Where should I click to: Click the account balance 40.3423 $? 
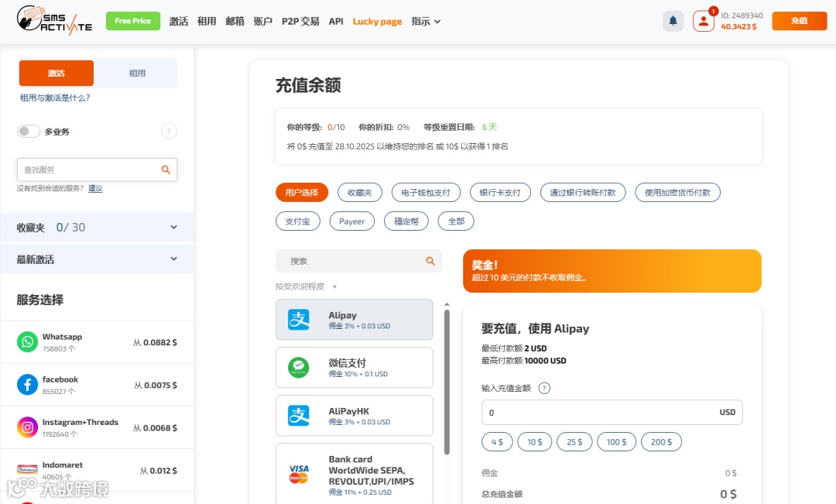point(738,26)
